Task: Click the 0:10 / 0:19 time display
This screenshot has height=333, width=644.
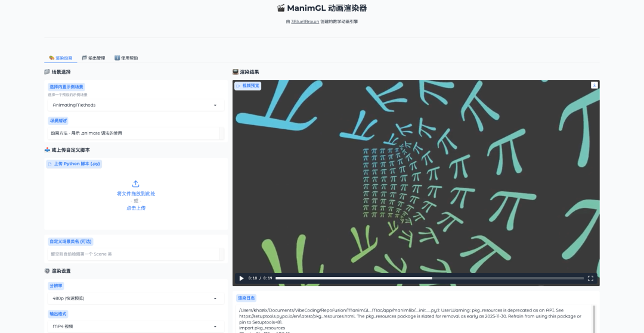Action: pyautogui.click(x=260, y=278)
